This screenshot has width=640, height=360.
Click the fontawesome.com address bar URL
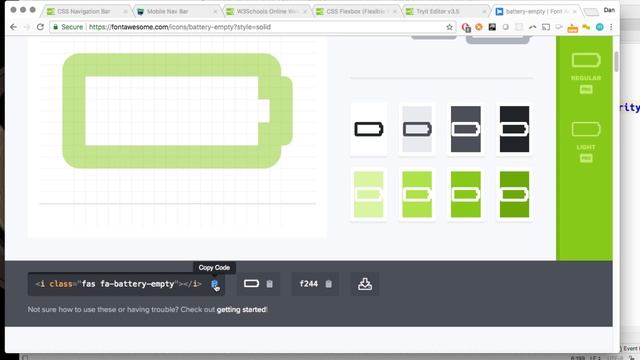(x=180, y=27)
